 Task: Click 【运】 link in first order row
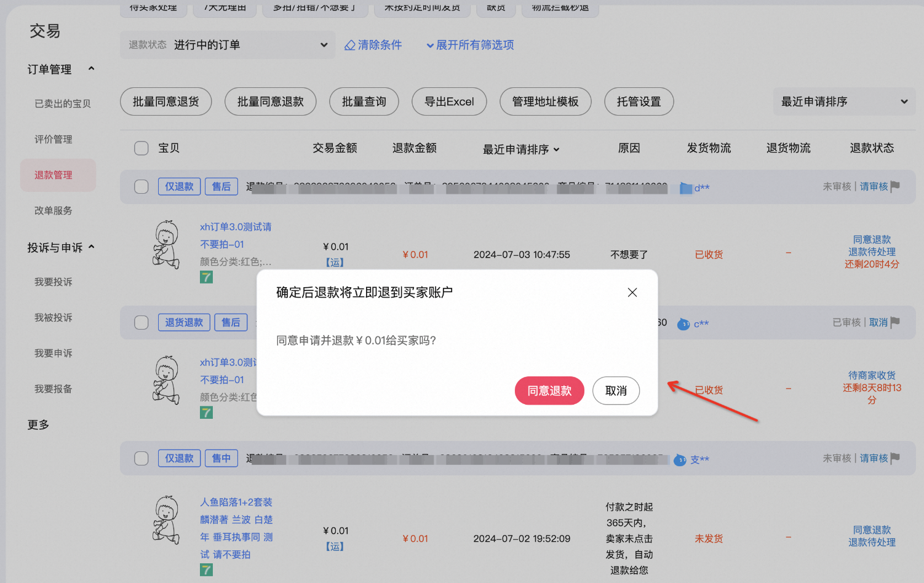[x=335, y=263]
